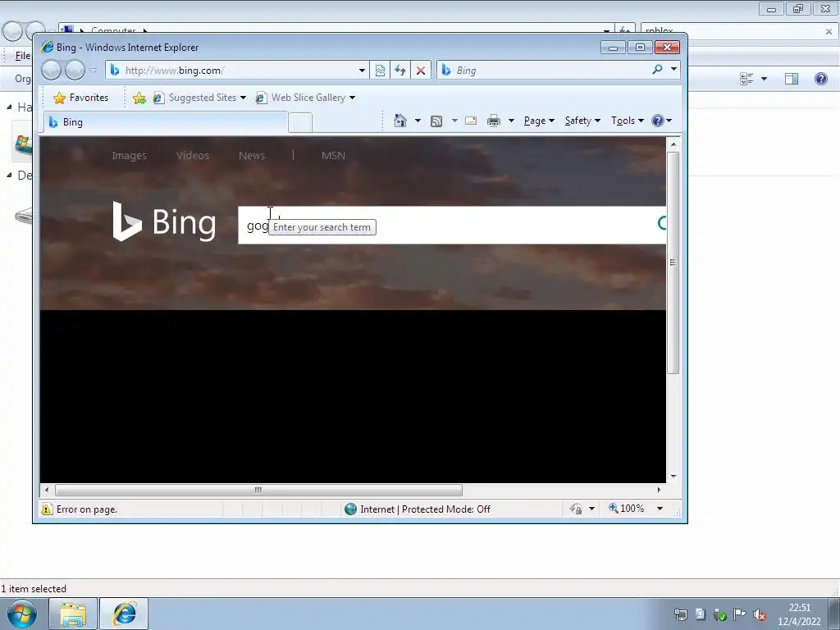Open Bing Images link
The height and width of the screenshot is (630, 840).
(x=129, y=155)
